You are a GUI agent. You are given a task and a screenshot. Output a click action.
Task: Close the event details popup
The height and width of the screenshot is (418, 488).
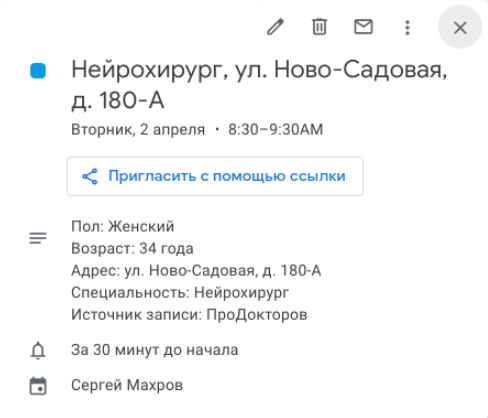460,28
